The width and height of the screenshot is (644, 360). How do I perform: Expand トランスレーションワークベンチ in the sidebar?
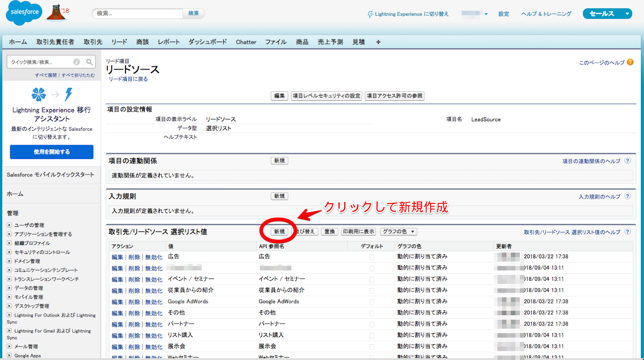click(9, 279)
